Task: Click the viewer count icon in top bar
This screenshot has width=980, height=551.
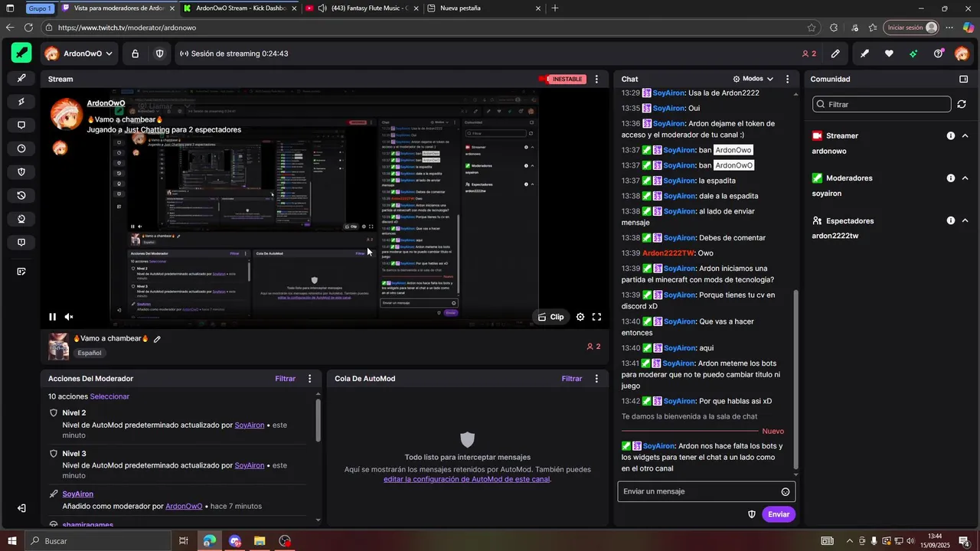Action: tap(808, 54)
